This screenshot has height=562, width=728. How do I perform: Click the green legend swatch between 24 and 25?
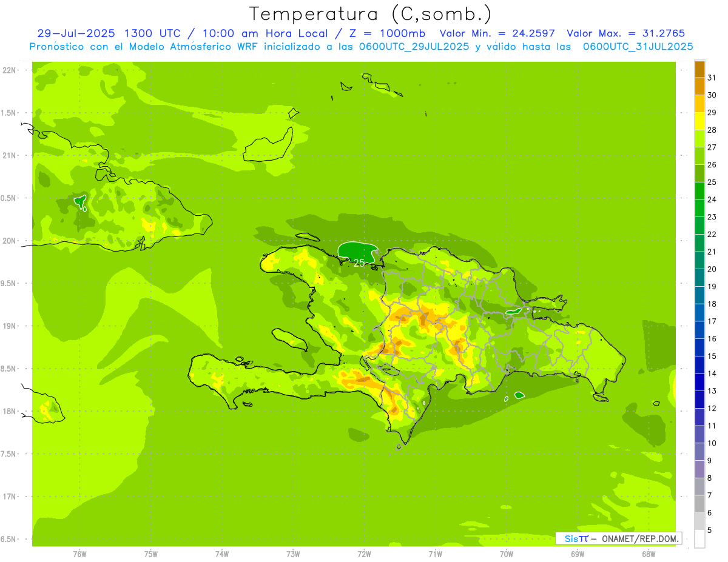click(699, 190)
